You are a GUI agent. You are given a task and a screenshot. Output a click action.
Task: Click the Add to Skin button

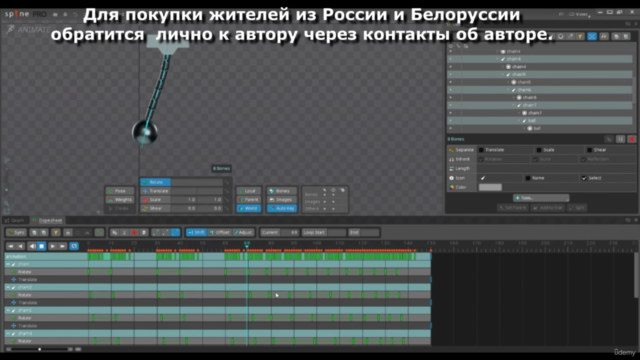pos(548,208)
